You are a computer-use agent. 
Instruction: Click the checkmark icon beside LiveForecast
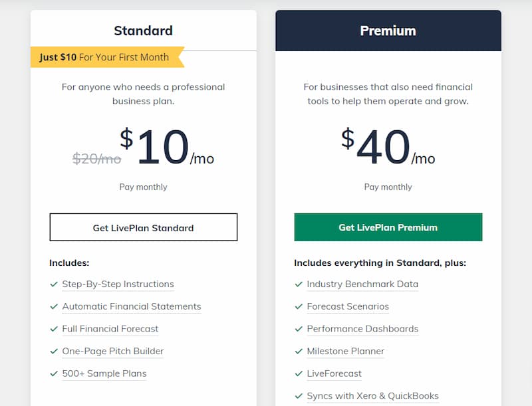(x=299, y=373)
